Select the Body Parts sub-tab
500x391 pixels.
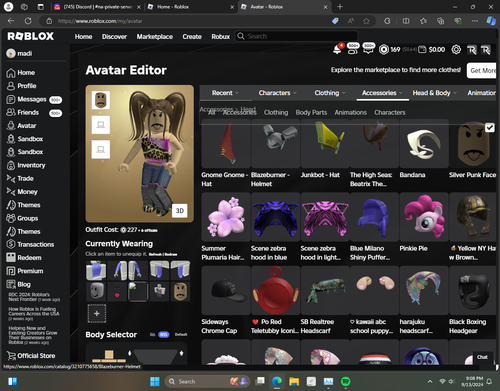point(311,112)
